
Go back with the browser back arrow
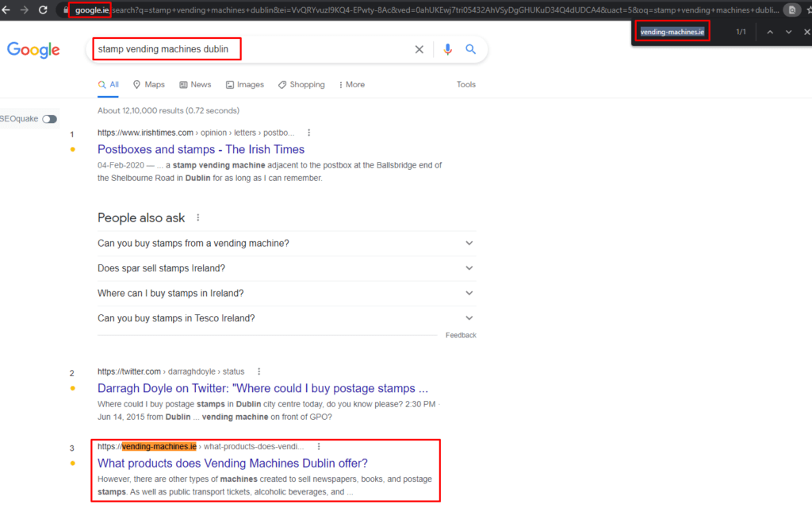[x=6, y=10]
